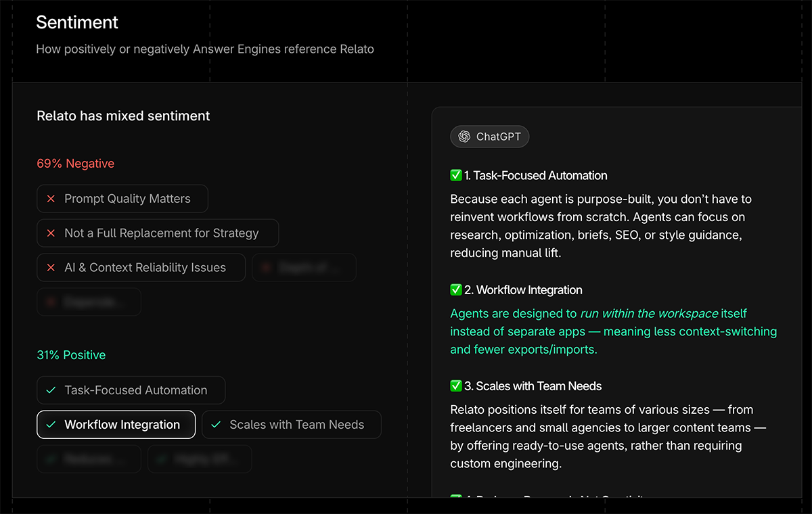Click the X icon on Not a Full Replacement
This screenshot has width=812, height=514.
(51, 233)
